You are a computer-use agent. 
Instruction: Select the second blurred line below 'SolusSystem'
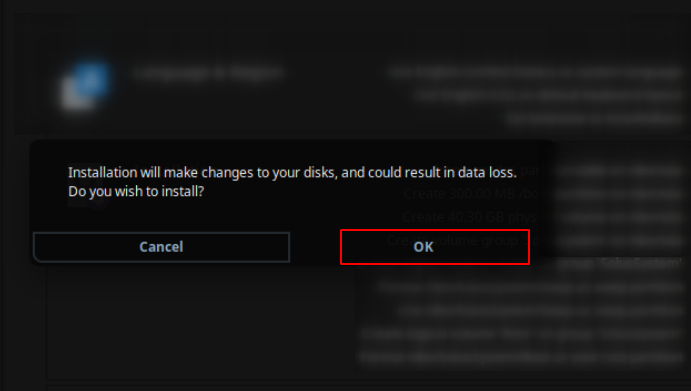540,310
